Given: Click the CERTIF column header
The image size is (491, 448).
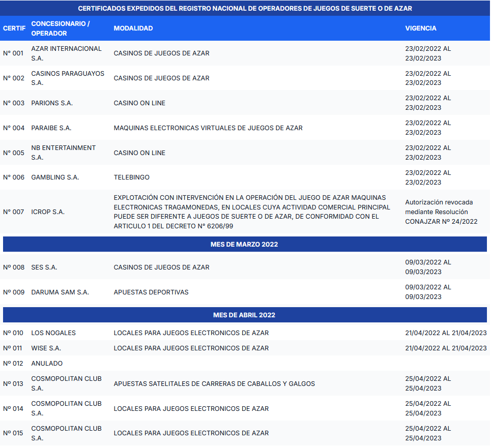Looking at the screenshot, I should pyautogui.click(x=14, y=28).
